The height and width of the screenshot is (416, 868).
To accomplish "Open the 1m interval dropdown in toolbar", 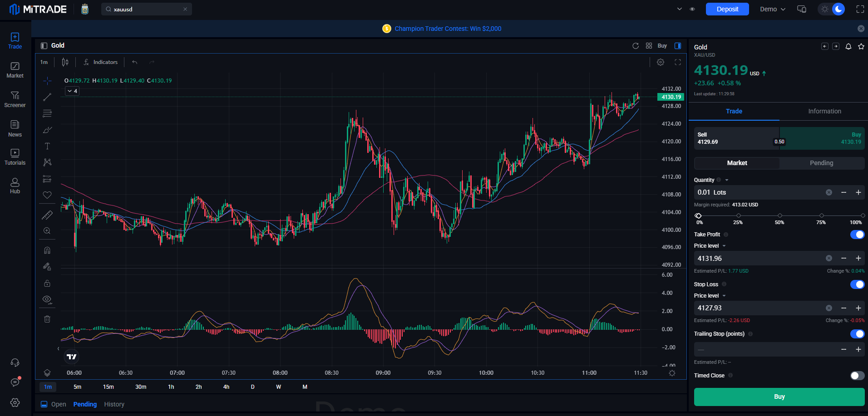I will coord(44,62).
